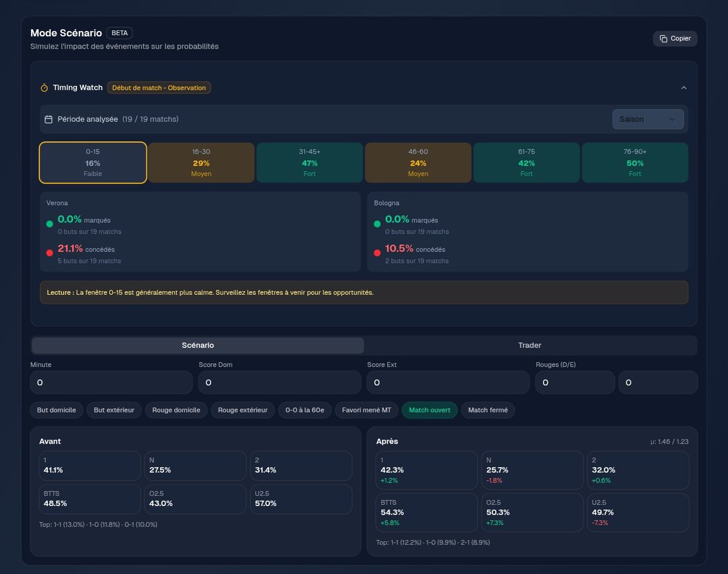Click the Après away win 32.0% card
The width and height of the screenshot is (728, 574).
pos(638,470)
